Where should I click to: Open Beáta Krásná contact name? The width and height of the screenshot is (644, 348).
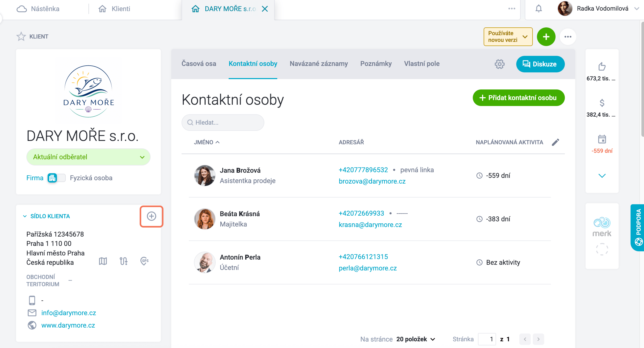239,214
